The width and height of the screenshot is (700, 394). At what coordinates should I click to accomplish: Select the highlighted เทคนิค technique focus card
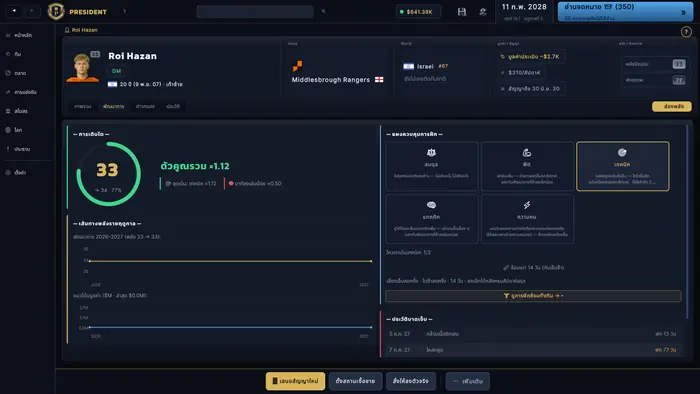pyautogui.click(x=623, y=166)
